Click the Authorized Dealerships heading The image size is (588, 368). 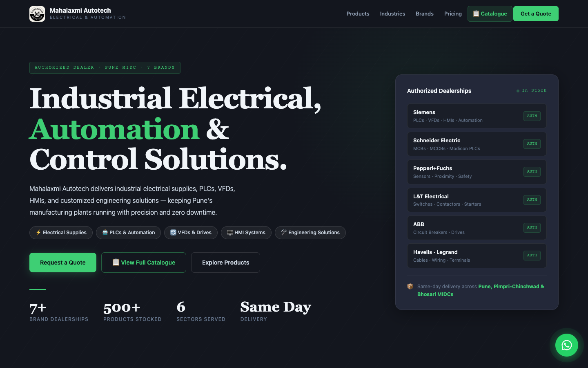(439, 91)
